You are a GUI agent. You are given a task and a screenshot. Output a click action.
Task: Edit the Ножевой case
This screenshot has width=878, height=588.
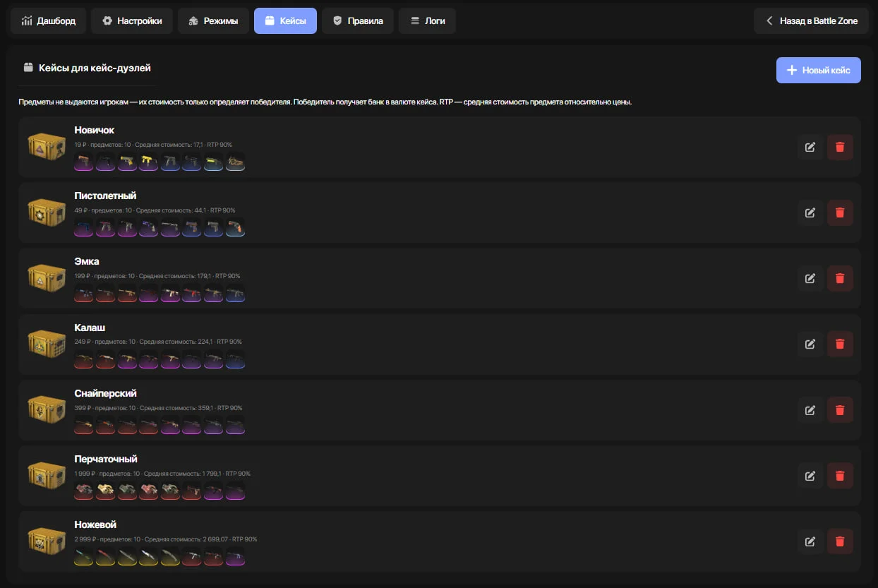tap(810, 541)
